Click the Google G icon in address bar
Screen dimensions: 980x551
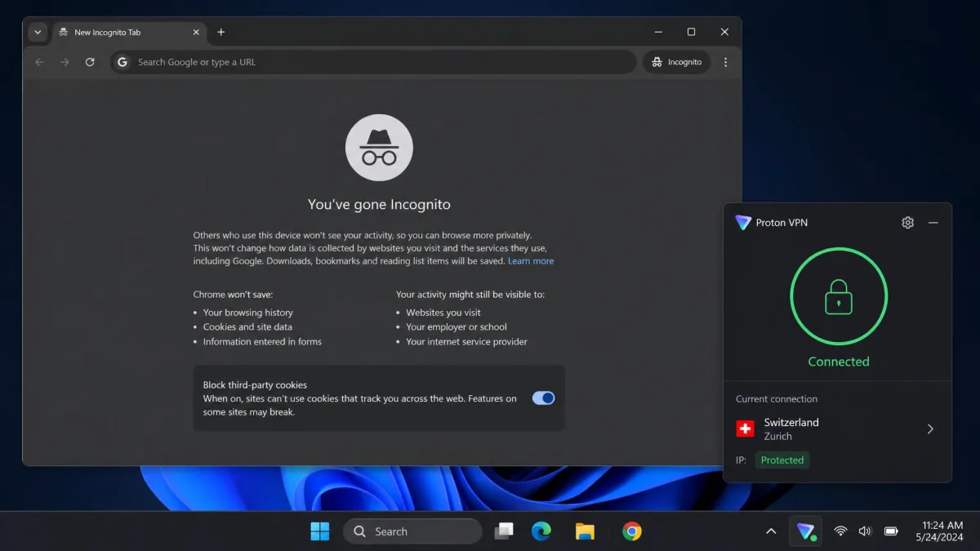[122, 62]
